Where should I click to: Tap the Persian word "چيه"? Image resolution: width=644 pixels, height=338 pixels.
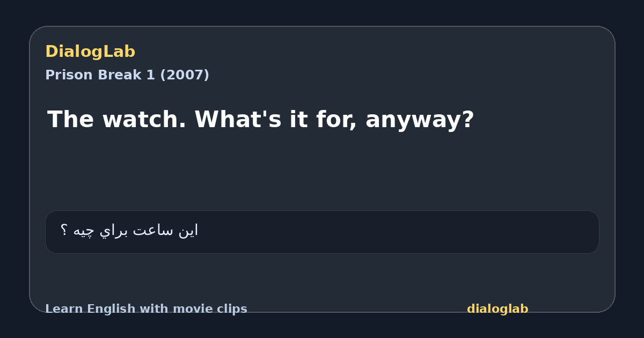(x=84, y=231)
